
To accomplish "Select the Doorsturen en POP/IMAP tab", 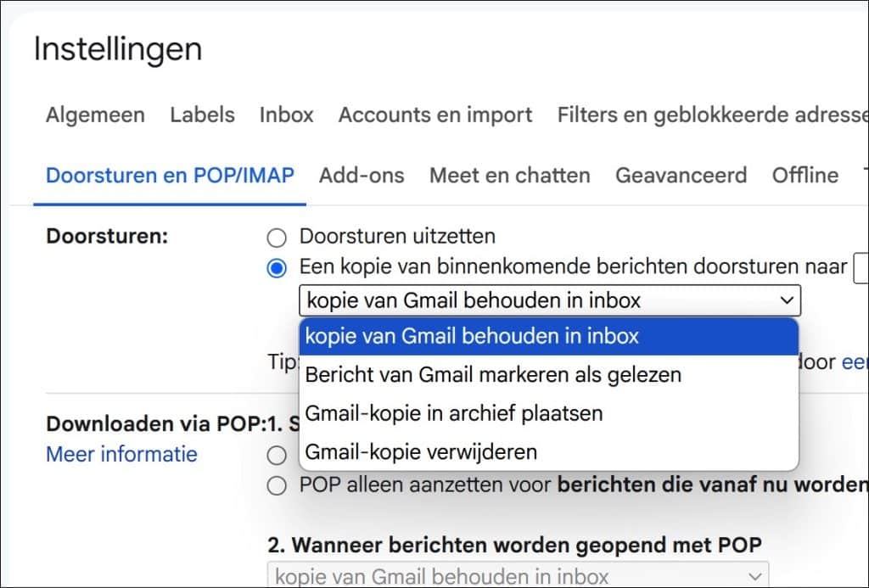I will [170, 176].
